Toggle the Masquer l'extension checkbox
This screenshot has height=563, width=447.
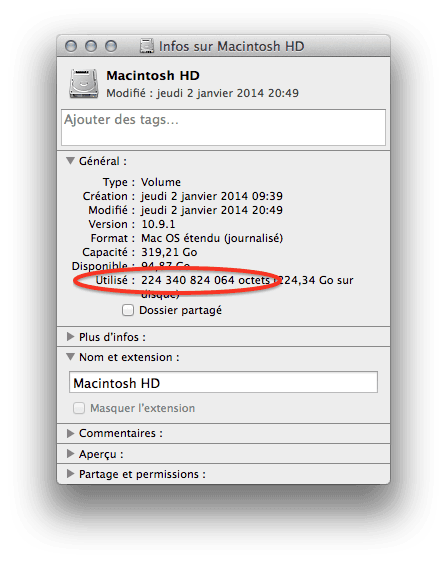(x=79, y=408)
